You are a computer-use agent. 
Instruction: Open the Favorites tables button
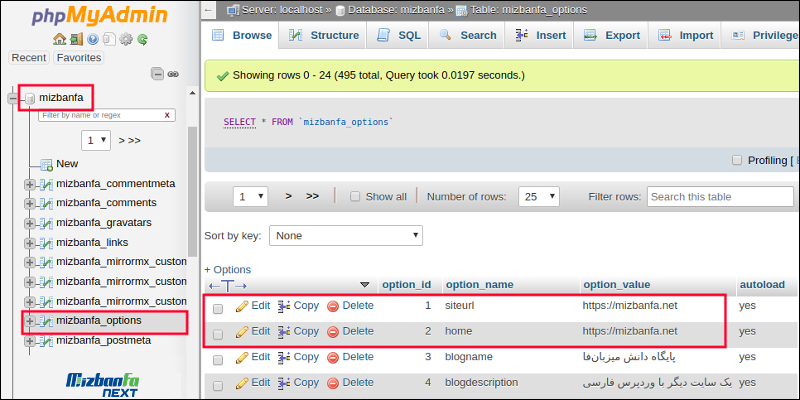[x=79, y=58]
